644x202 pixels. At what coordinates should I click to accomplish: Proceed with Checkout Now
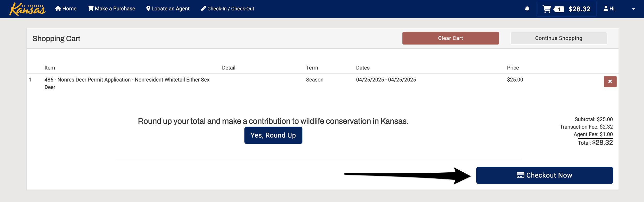point(544,175)
